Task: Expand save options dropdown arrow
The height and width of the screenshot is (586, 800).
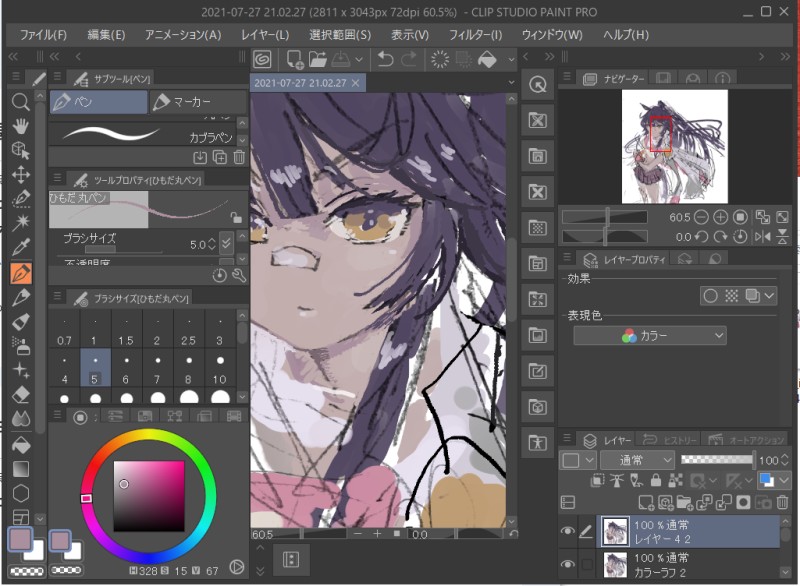Action: [359, 60]
